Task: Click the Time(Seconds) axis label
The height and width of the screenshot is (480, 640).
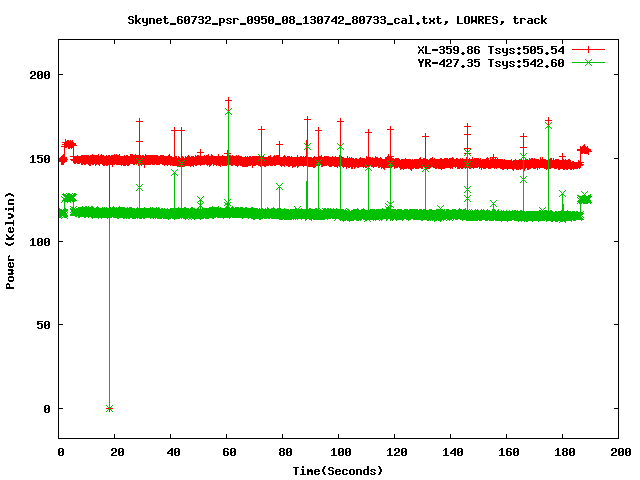Action: pyautogui.click(x=338, y=471)
